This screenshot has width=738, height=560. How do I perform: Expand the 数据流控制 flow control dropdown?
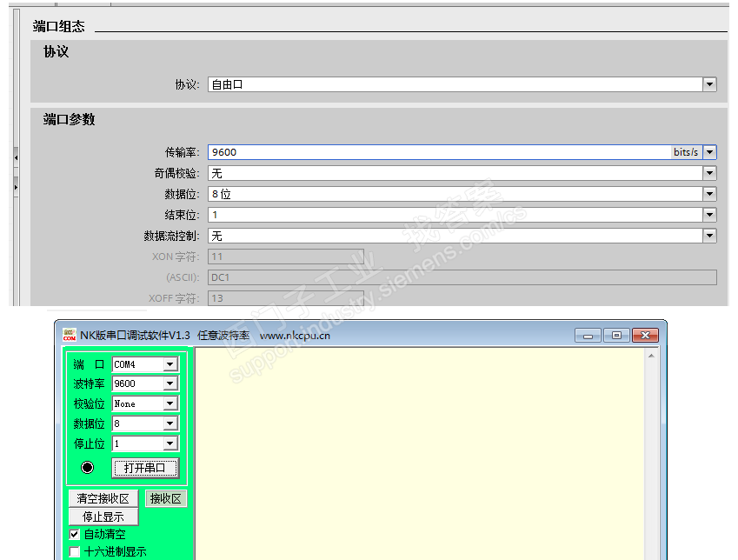coord(709,236)
